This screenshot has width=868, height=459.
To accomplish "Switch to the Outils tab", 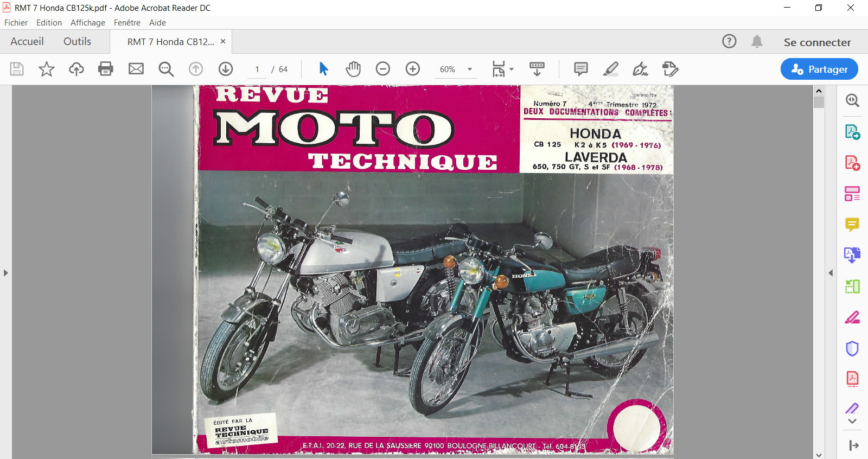I will point(77,42).
